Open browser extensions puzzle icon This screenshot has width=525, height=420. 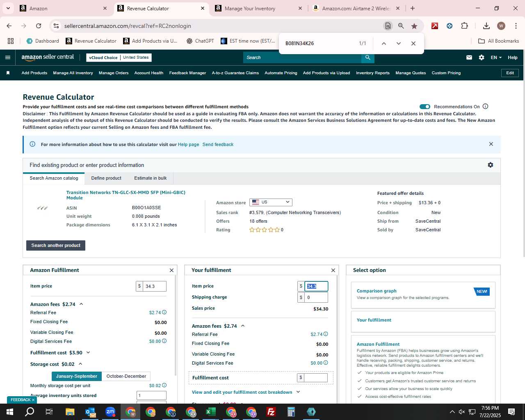pos(464,26)
